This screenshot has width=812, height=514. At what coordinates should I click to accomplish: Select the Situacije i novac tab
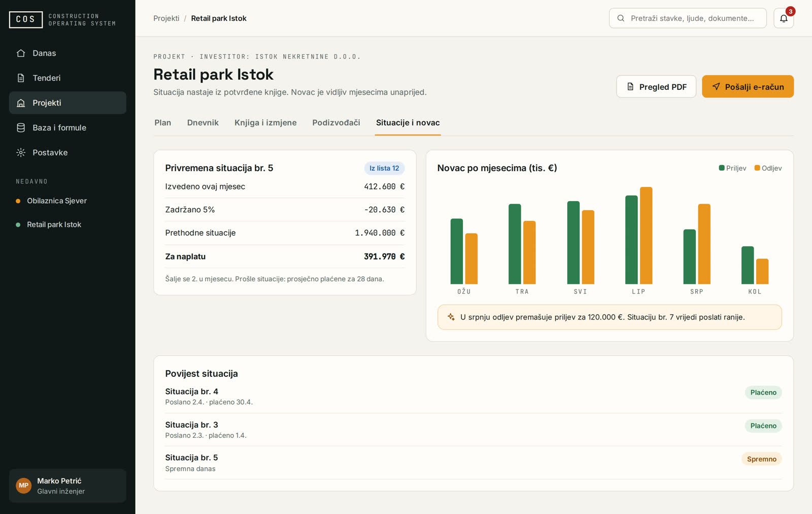pos(408,123)
